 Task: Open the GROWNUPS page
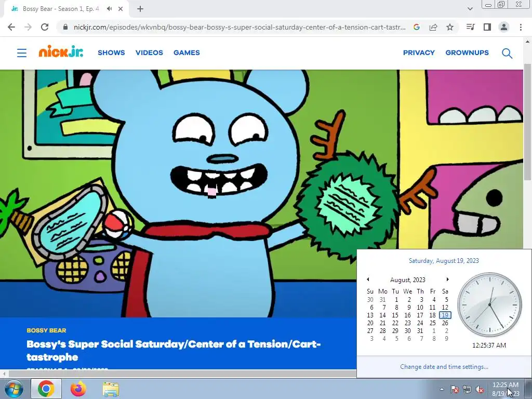click(x=467, y=52)
